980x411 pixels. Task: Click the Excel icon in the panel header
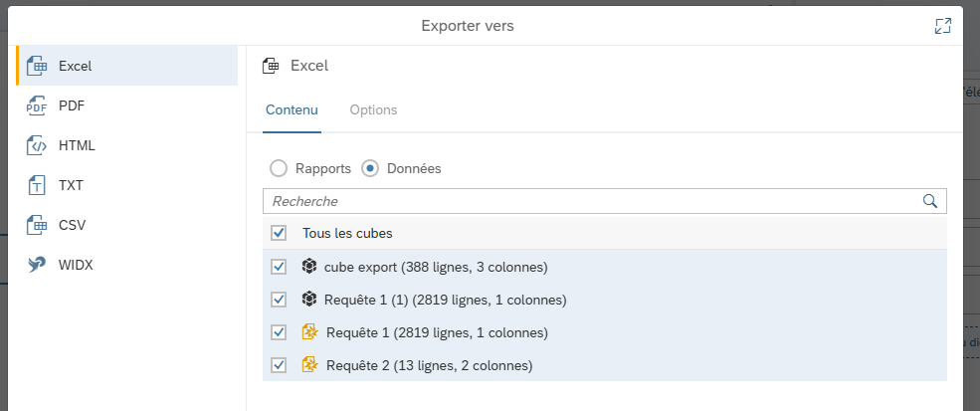pos(270,65)
